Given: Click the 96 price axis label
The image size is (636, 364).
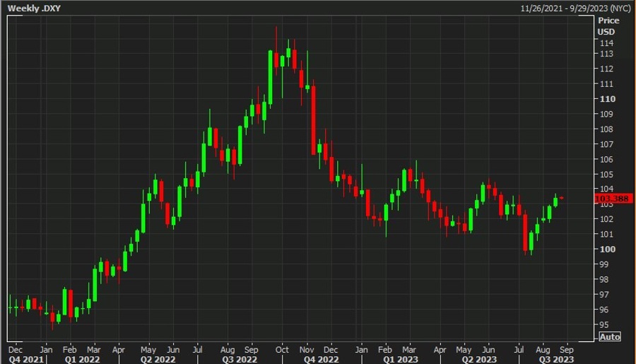Looking at the screenshot, I should 604,310.
